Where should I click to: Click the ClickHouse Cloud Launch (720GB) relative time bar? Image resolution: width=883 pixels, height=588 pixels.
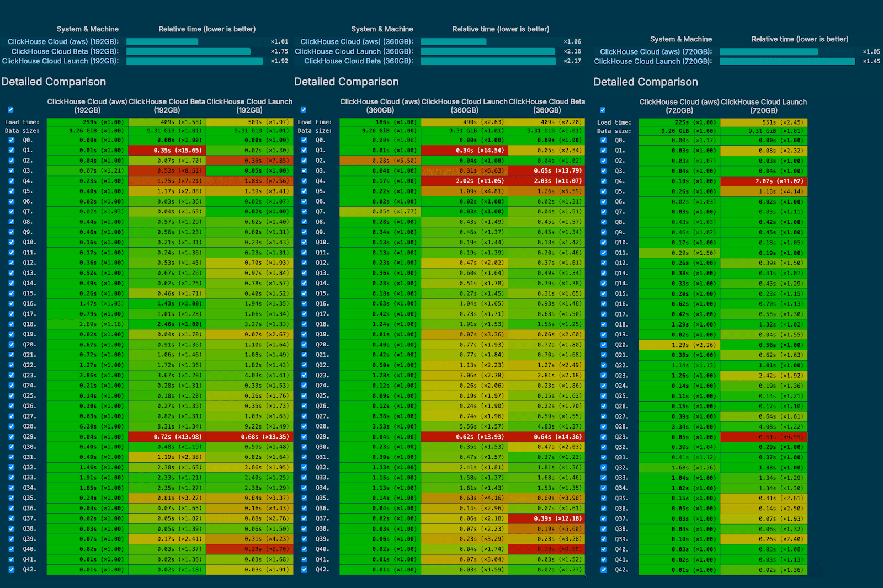tap(788, 61)
